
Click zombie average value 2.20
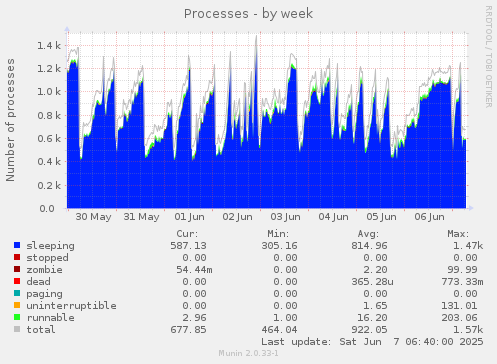[x=375, y=270]
